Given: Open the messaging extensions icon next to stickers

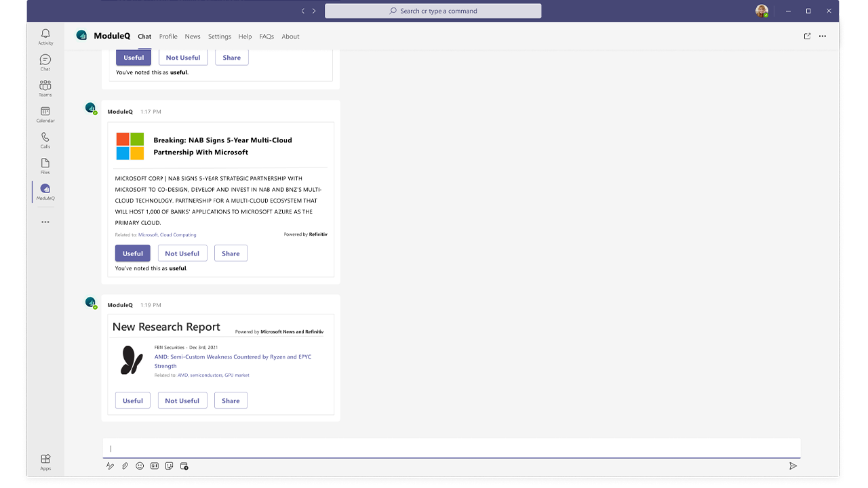Looking at the screenshot, I should tap(184, 466).
